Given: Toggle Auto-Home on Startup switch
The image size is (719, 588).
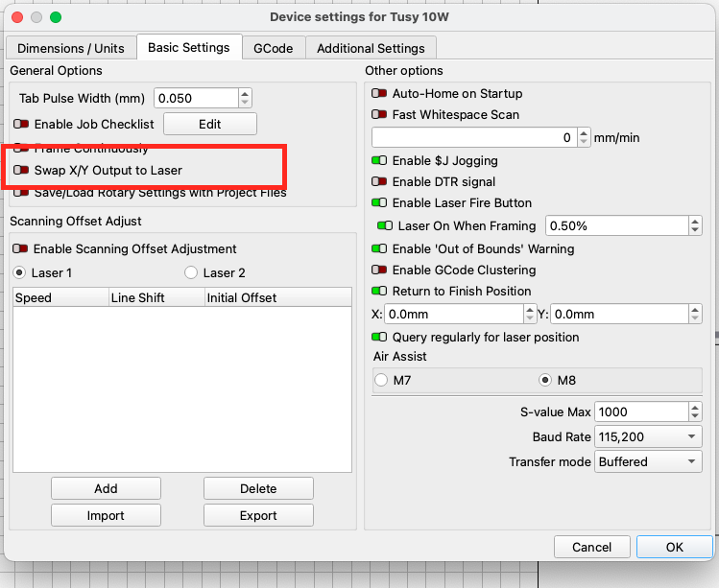Looking at the screenshot, I should click(380, 94).
